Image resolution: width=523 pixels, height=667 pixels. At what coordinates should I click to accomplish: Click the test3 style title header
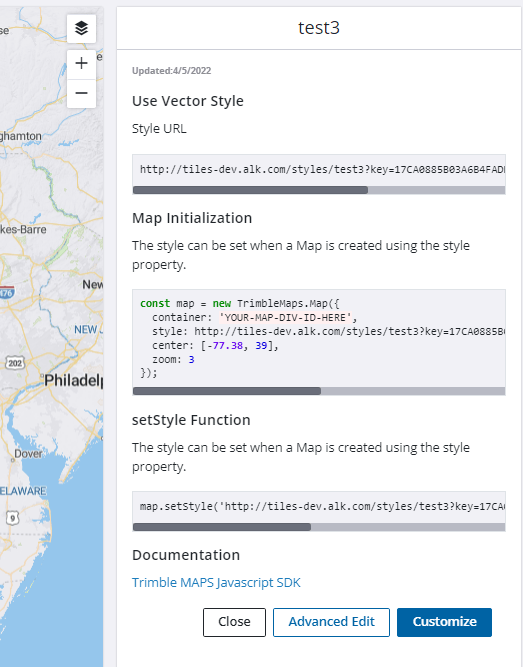pyautogui.click(x=319, y=28)
